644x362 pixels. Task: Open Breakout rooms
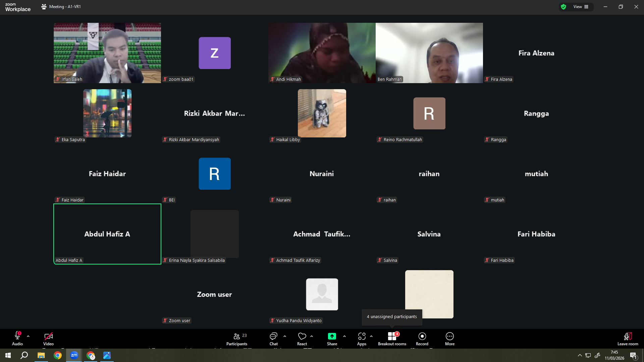click(x=392, y=339)
